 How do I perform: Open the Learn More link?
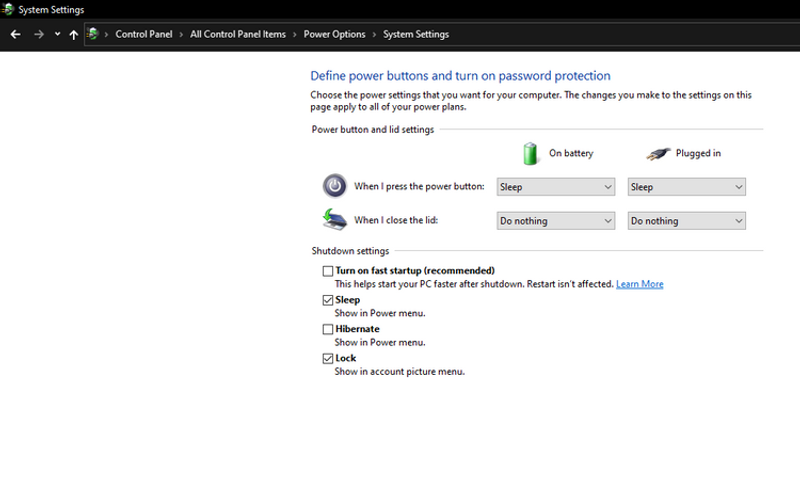[639, 284]
